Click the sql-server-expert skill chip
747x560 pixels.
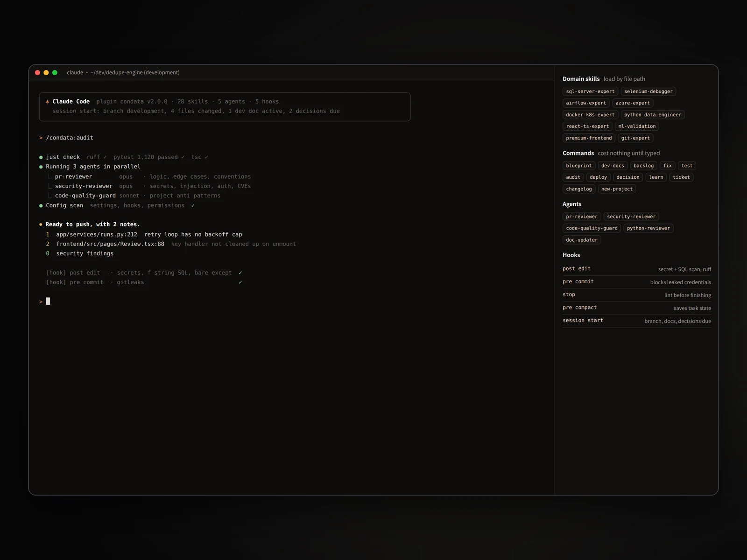(590, 91)
